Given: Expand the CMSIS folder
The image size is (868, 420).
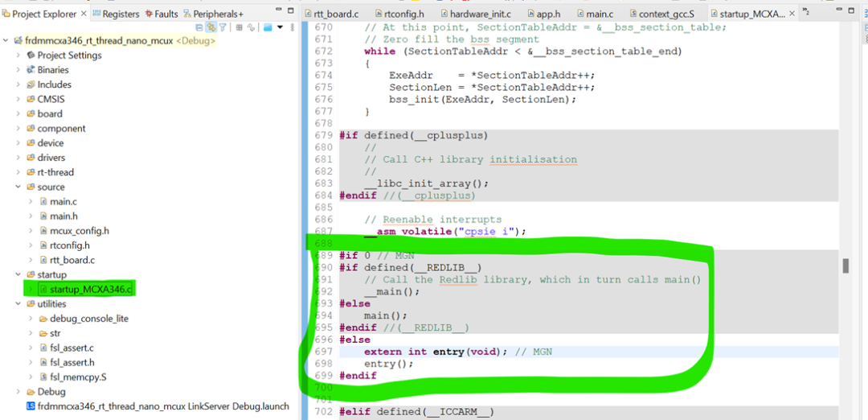Looking at the screenshot, I should (18, 99).
